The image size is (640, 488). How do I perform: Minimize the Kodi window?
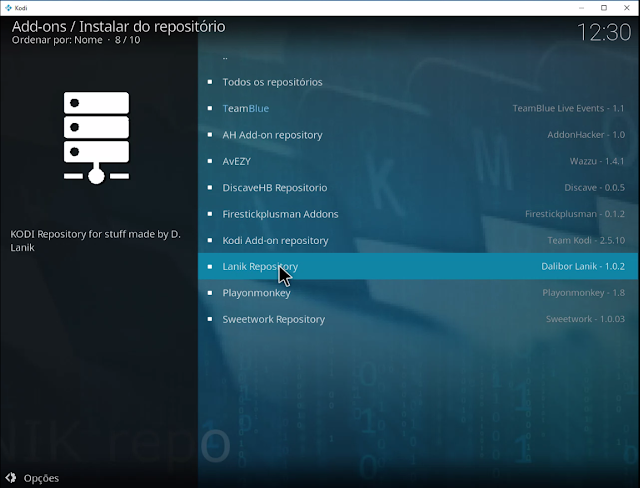click(582, 8)
